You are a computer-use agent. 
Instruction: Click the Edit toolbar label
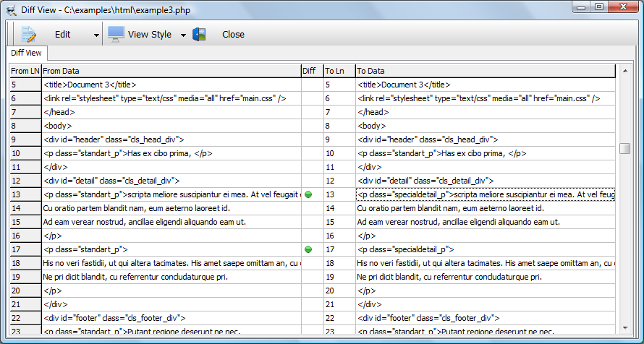[x=63, y=34]
